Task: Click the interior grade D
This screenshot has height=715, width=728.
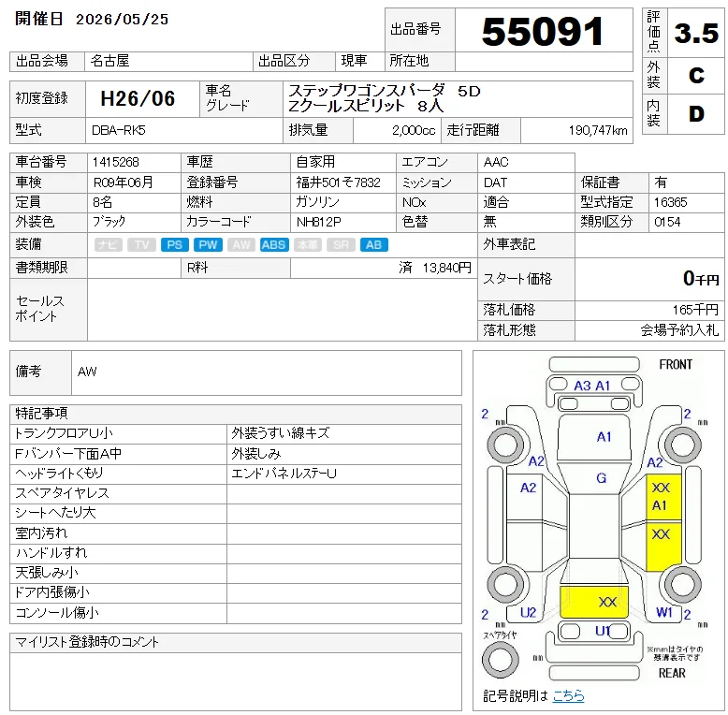Action: click(x=696, y=114)
